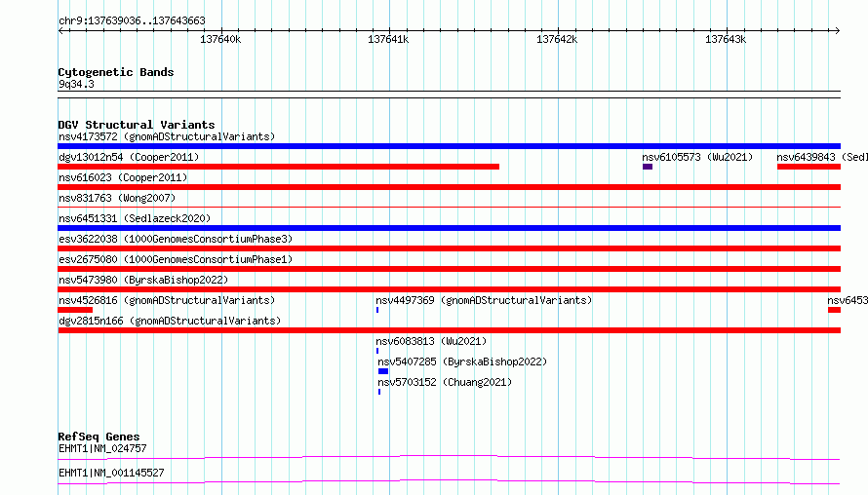Click the small blue tick under nsv4497369
The width and height of the screenshot is (868, 495).
[x=377, y=310]
